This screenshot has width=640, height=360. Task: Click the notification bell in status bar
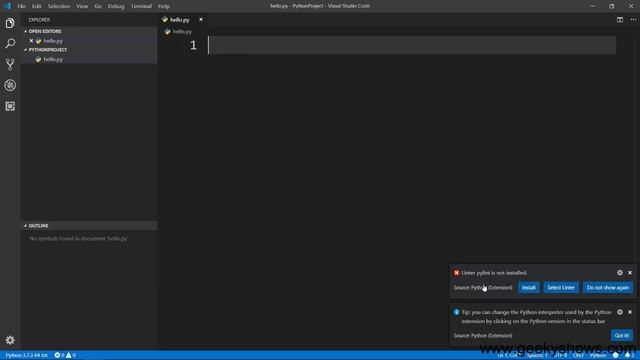(629, 355)
